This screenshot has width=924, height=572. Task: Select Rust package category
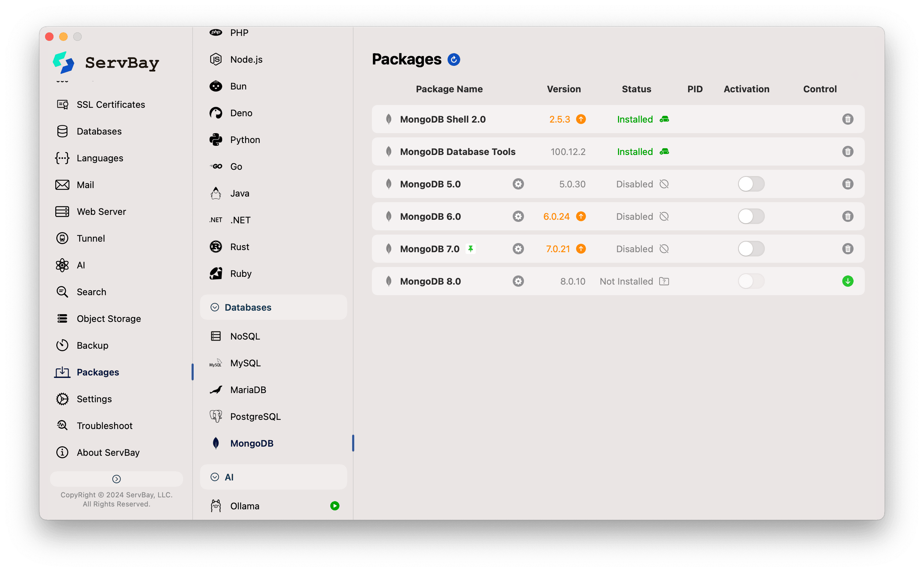pos(230,247)
